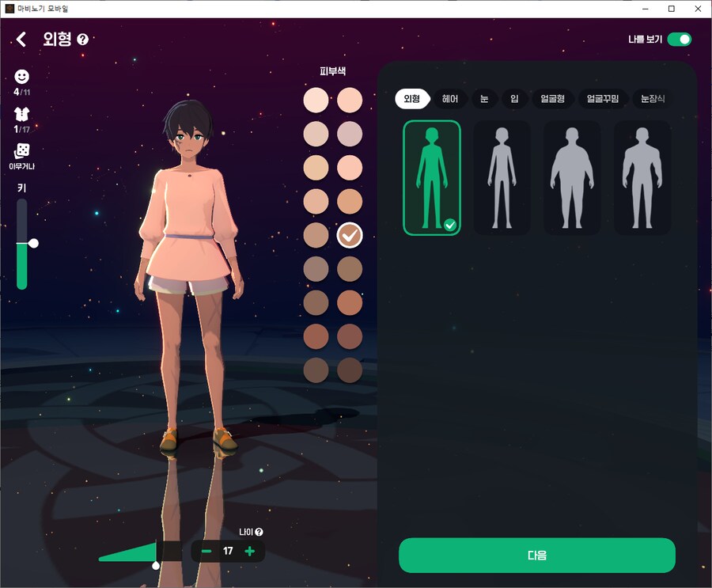Toggle the 나를 보기 switch
Image resolution: width=712 pixels, height=588 pixels.
pyautogui.click(x=680, y=40)
